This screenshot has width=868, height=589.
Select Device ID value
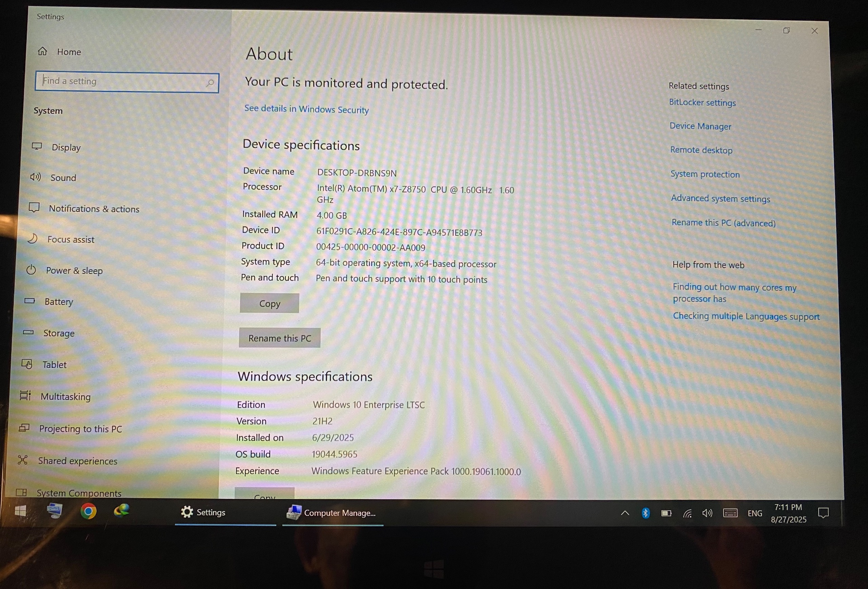pos(399,232)
